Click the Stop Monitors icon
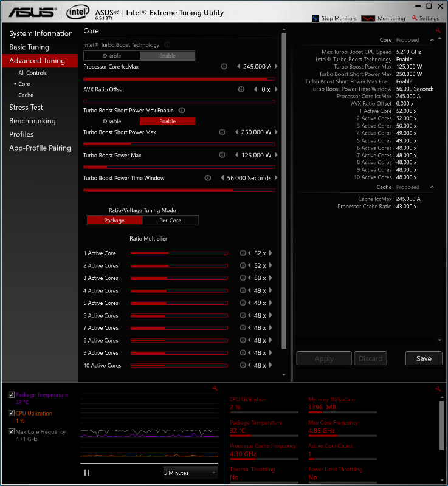Screen dimensions: 448x486 click(315, 18)
